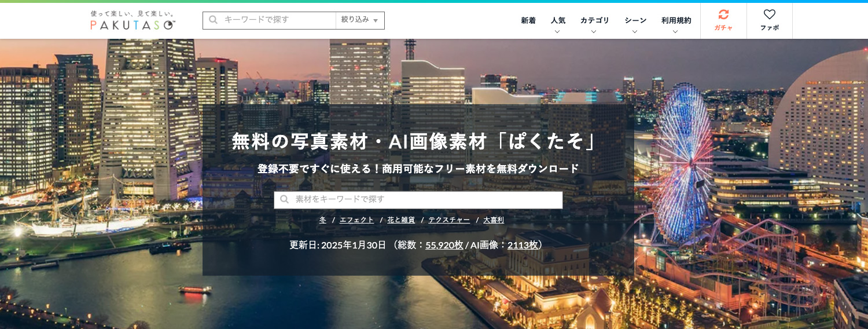This screenshot has width=868, height=329.
Task: Open the 大喜利 keyword link
Action: [x=494, y=220]
